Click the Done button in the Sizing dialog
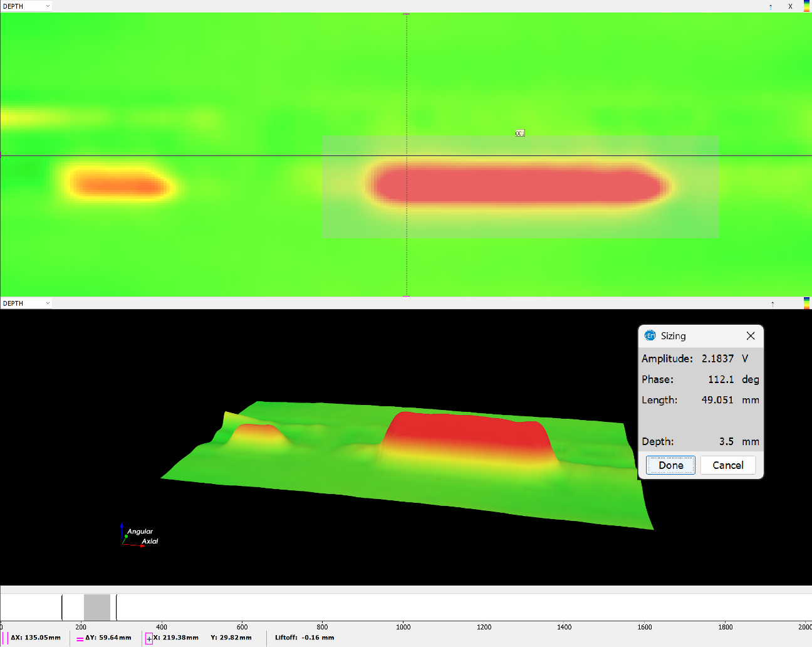The height and width of the screenshot is (647, 812). click(x=670, y=465)
